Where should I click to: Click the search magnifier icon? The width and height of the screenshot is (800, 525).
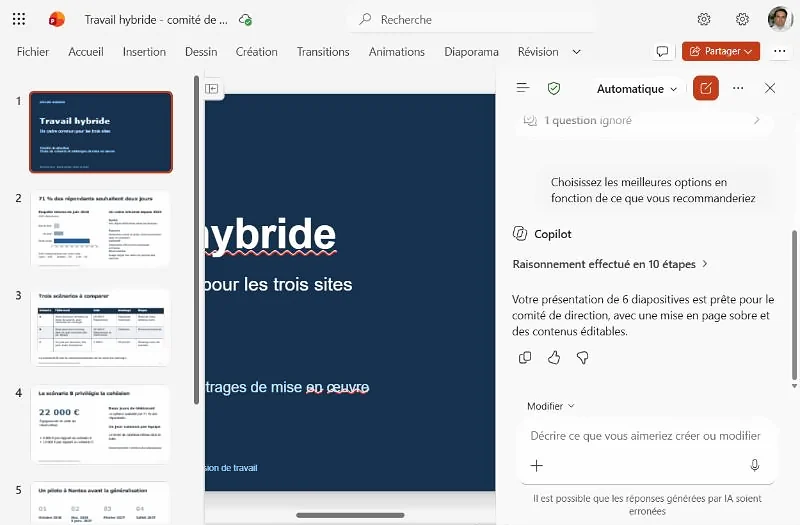tap(365, 19)
